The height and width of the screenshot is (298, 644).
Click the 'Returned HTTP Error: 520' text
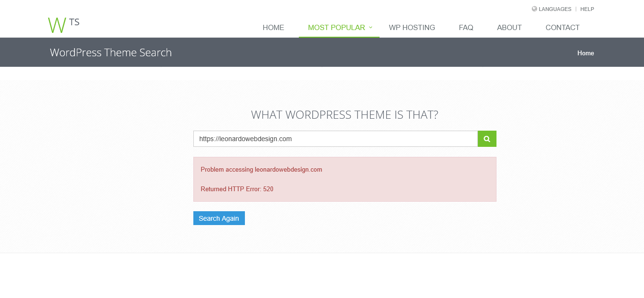pos(237,189)
